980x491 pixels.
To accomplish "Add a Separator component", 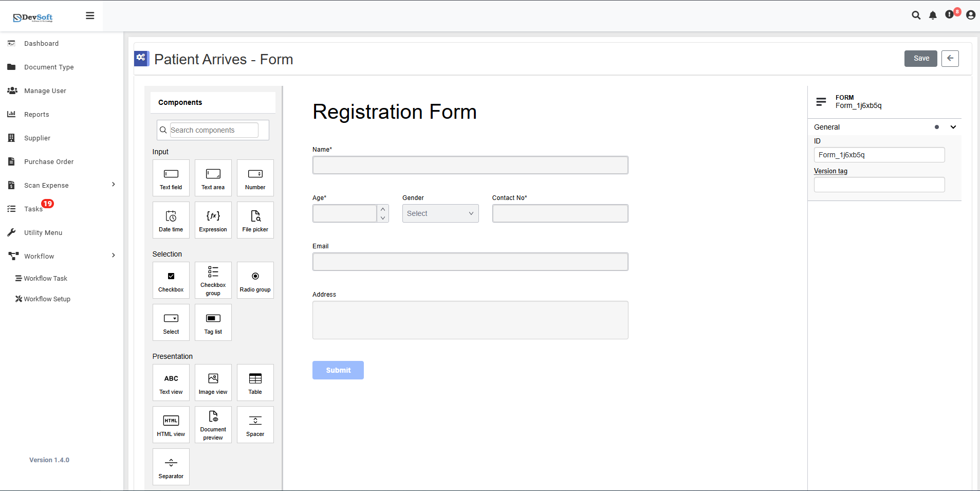I will click(171, 467).
